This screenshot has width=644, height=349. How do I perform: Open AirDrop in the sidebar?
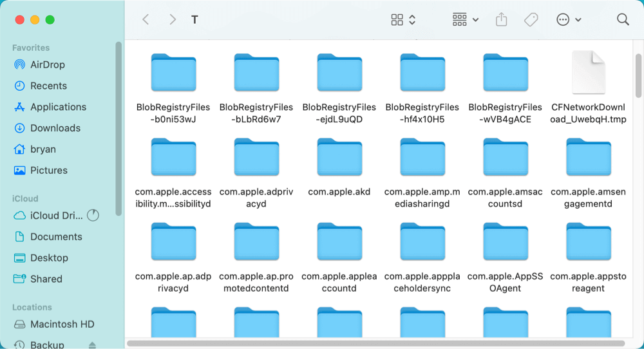tap(47, 64)
